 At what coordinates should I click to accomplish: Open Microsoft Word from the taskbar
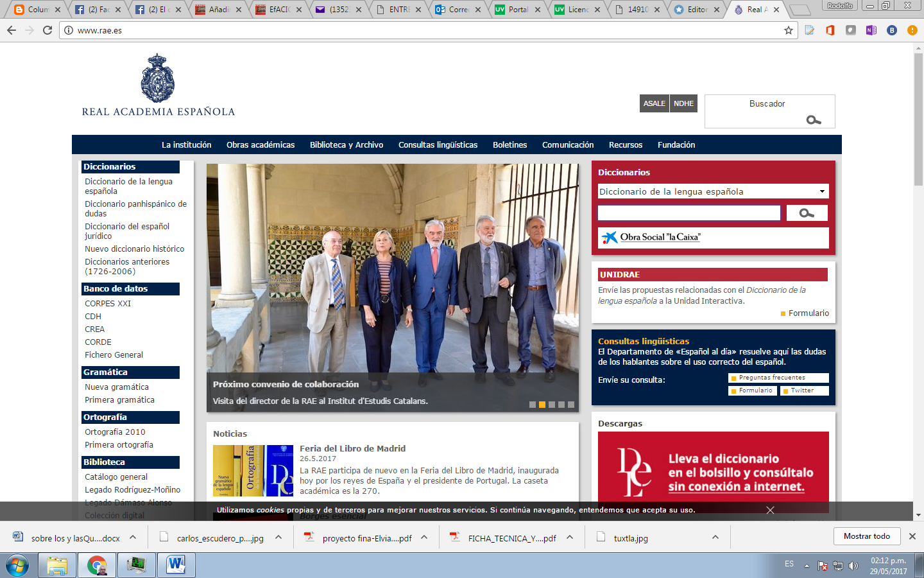(x=175, y=565)
